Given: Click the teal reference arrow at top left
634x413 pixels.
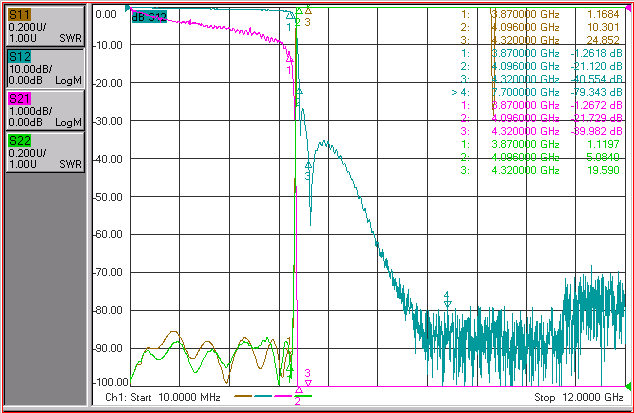Looking at the screenshot, I should [128, 8].
